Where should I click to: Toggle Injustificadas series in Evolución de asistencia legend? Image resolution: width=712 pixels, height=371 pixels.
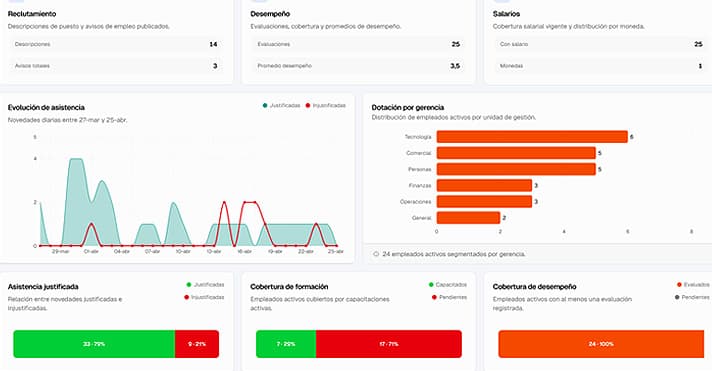(x=326, y=105)
